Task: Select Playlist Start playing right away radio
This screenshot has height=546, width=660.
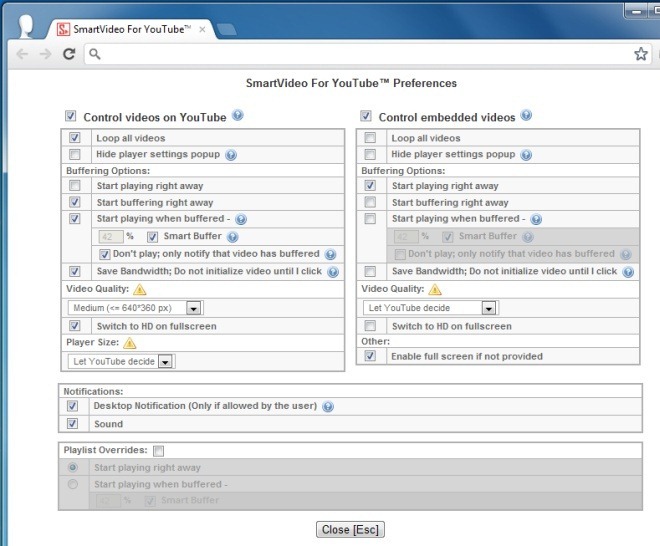Action: 73,467
